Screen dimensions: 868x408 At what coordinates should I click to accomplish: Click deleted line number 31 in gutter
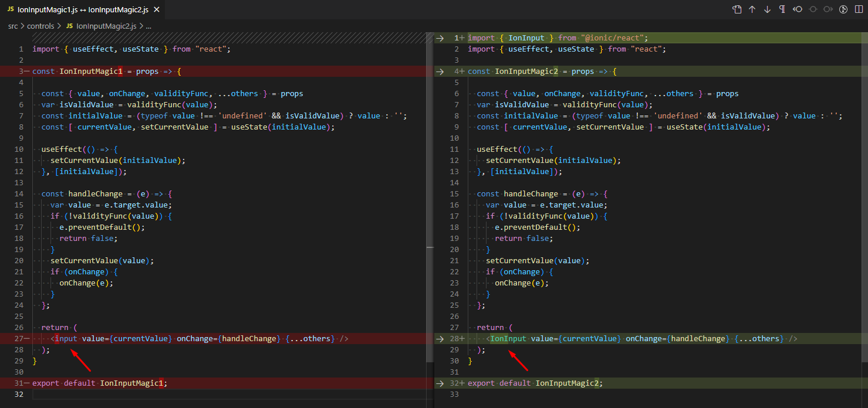coord(18,383)
